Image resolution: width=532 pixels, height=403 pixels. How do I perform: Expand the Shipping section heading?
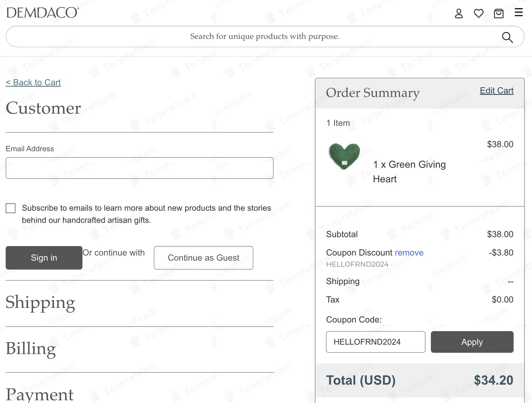point(41,302)
